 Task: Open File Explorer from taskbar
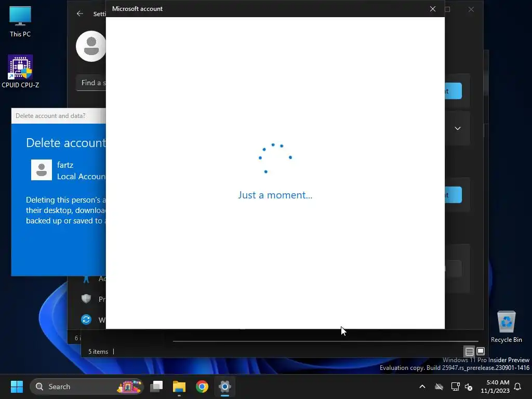[179, 387]
